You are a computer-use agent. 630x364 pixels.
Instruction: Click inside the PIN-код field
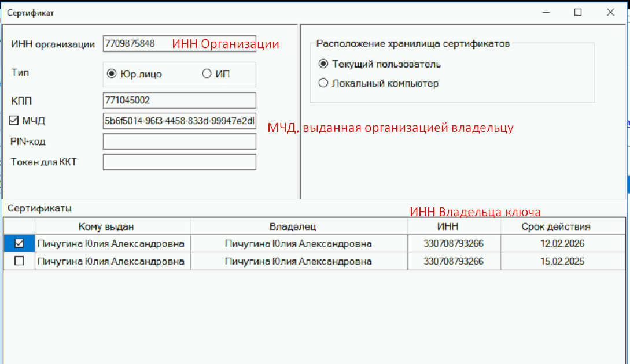(179, 141)
